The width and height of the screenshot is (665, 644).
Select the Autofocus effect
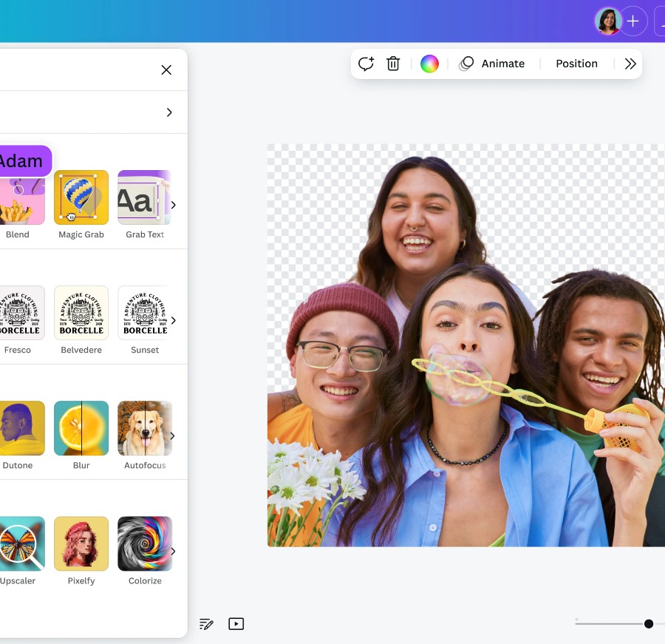144,428
